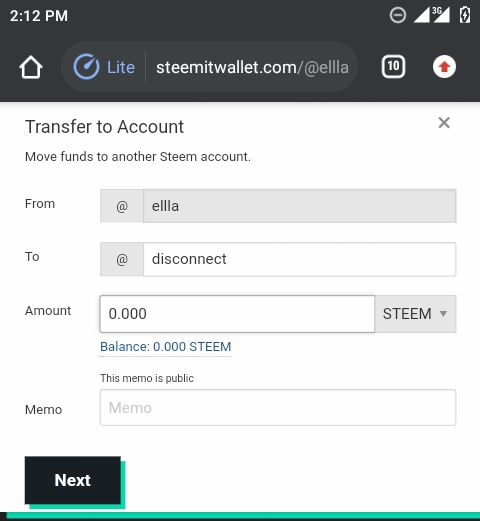Open the tab switcher showing 10

coord(393,67)
